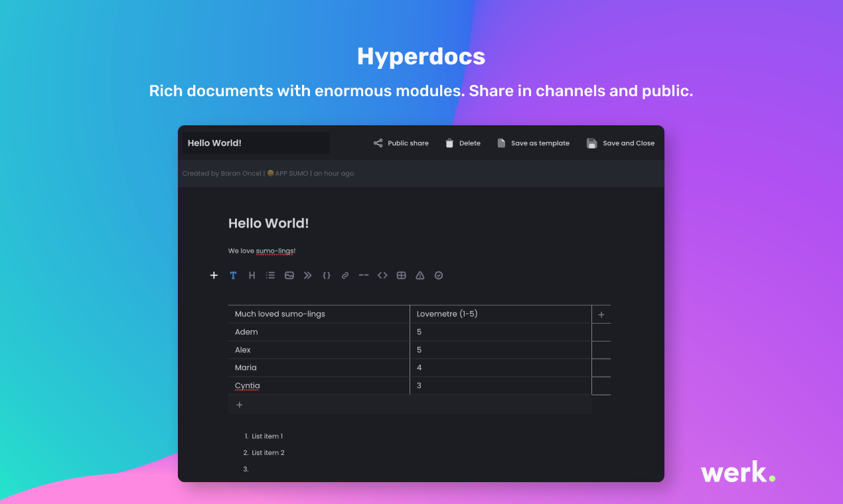This screenshot has height=504, width=843.
Task: Click the 'We love sumo-lings!' paragraph
Action: point(262,251)
